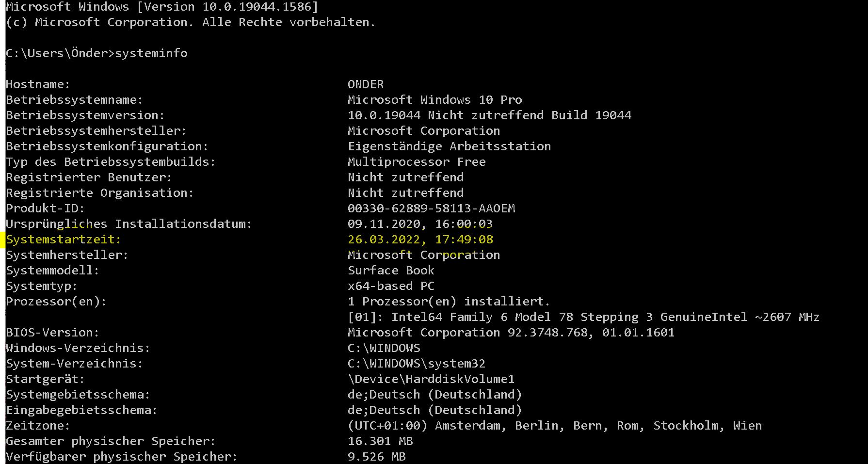Screen dimensions: 868x464
Task: Select the Eingabegebietsschema label
Action: 81,410
